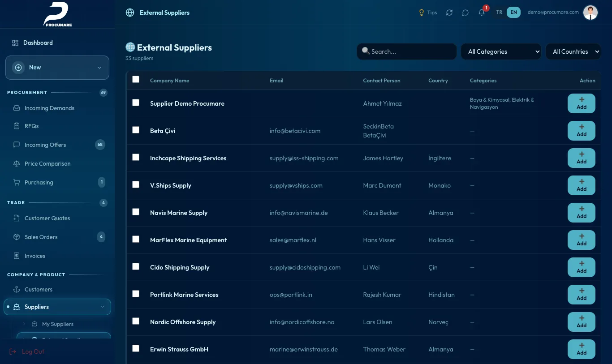Screen dimensions: 612x364
Task: Click the Incoming Demands inbox icon
Action: click(17, 108)
